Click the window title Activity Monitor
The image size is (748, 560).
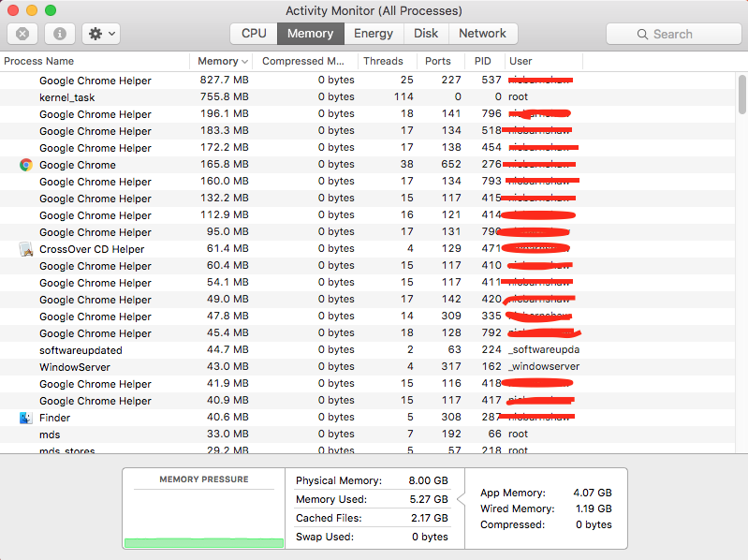[x=374, y=11]
